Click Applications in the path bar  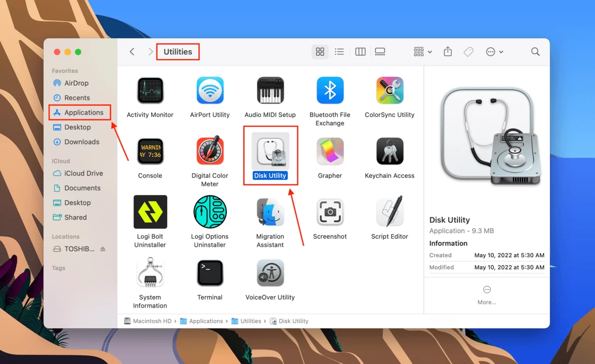coord(205,321)
